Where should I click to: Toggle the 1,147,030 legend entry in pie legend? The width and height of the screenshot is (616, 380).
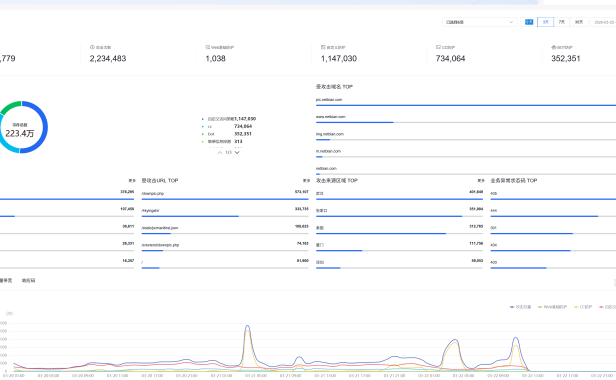pos(229,119)
